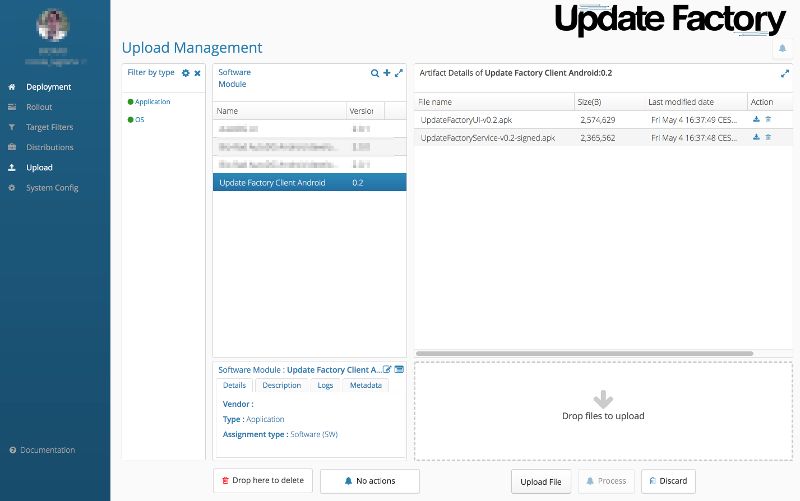Image resolution: width=800 pixels, height=501 pixels.
Task: Click the Discard button
Action: (x=668, y=481)
